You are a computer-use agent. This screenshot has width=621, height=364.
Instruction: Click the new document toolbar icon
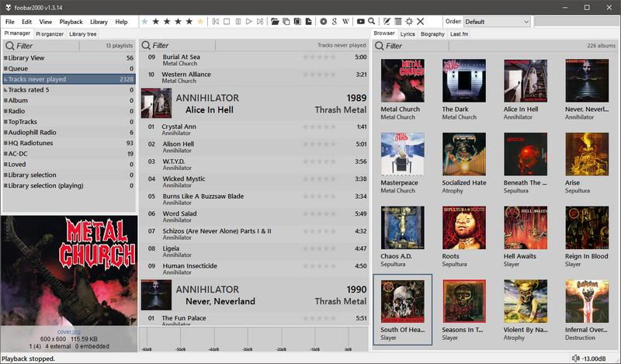coord(308,22)
